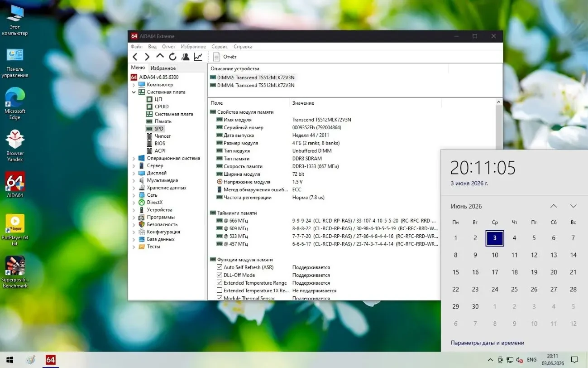Screen dimensions: 588x368
Task: Click the Back arrow in AIDA64 toolbar
Action: point(135,57)
